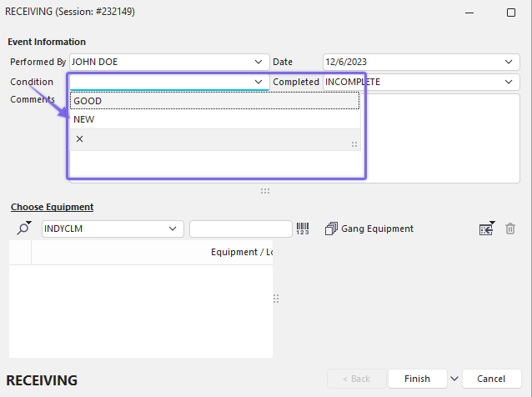Viewport: 532px width, 397px height.
Task: Click the equipment search magnifier icon
Action: (x=23, y=229)
